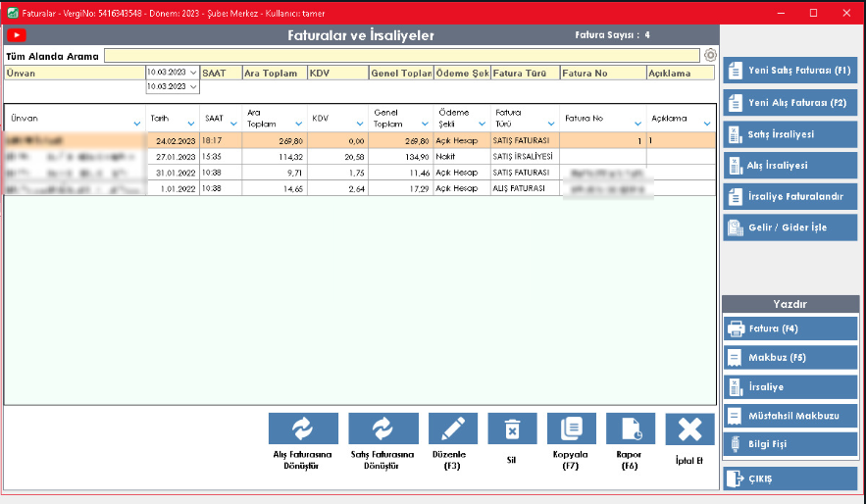The width and height of the screenshot is (866, 504).
Task: Click the Ara Toplam filter field
Action: (x=275, y=73)
